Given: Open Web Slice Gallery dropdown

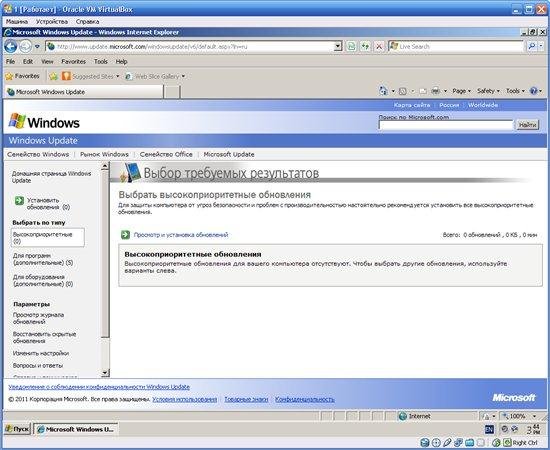Looking at the screenshot, I should click(x=155, y=76).
